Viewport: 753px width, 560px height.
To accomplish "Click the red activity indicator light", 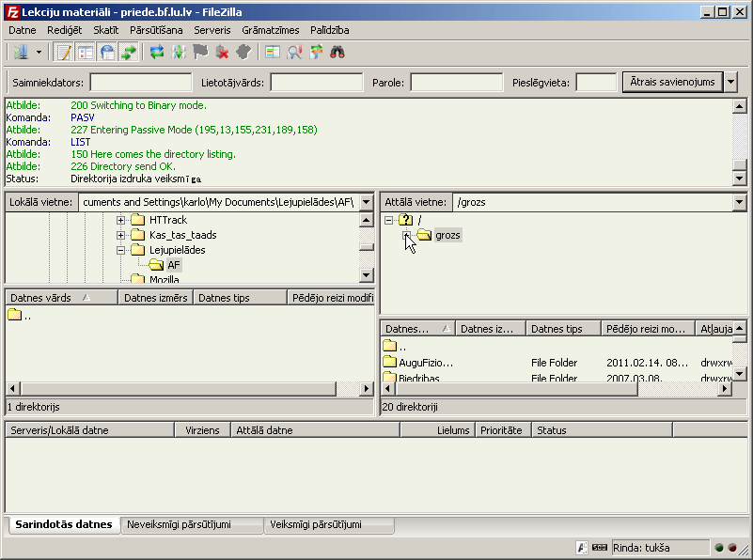I will [x=732, y=548].
